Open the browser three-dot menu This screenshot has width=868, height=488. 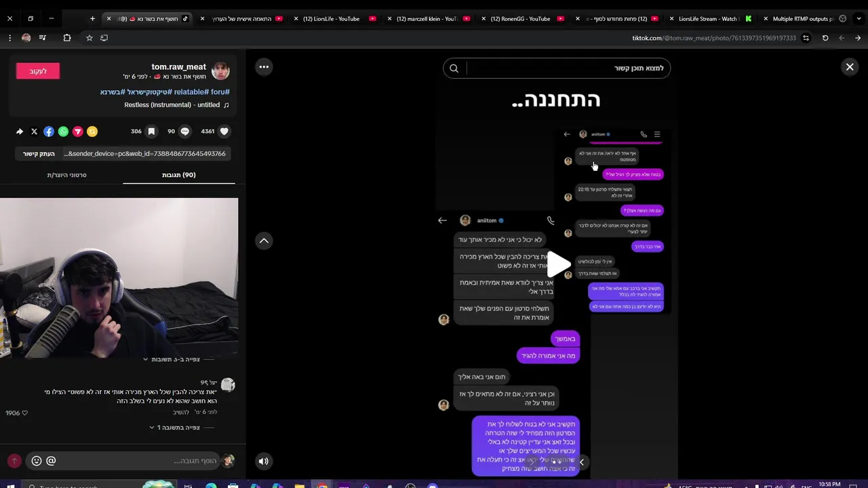[x=9, y=38]
